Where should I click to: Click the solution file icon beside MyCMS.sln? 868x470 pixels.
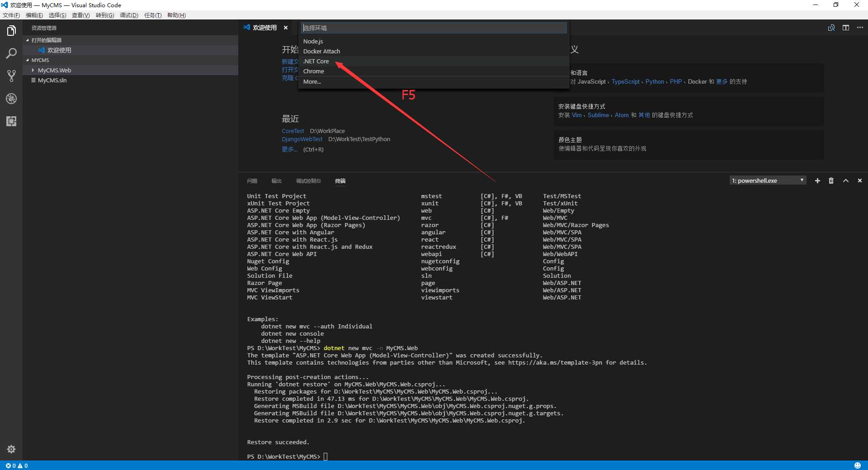coord(33,80)
